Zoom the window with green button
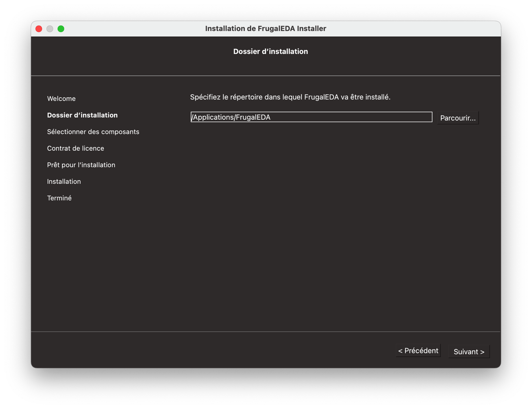Viewport: 532px width, 409px height. [61, 29]
